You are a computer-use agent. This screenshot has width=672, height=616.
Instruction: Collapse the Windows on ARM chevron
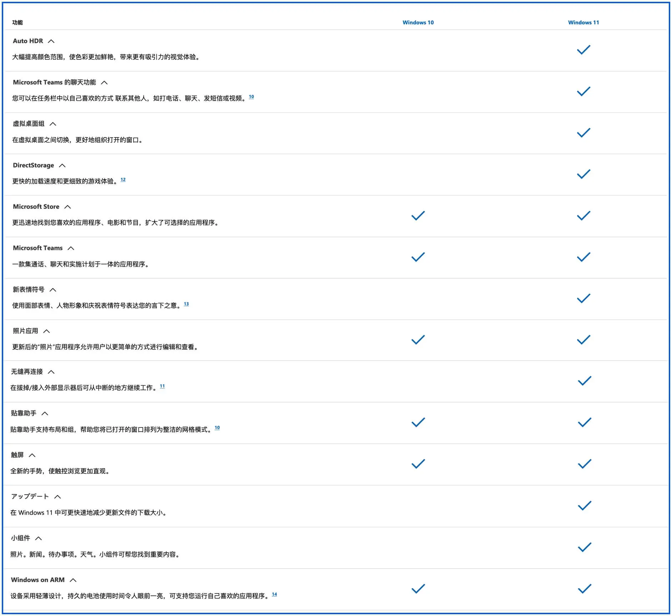[73, 580]
